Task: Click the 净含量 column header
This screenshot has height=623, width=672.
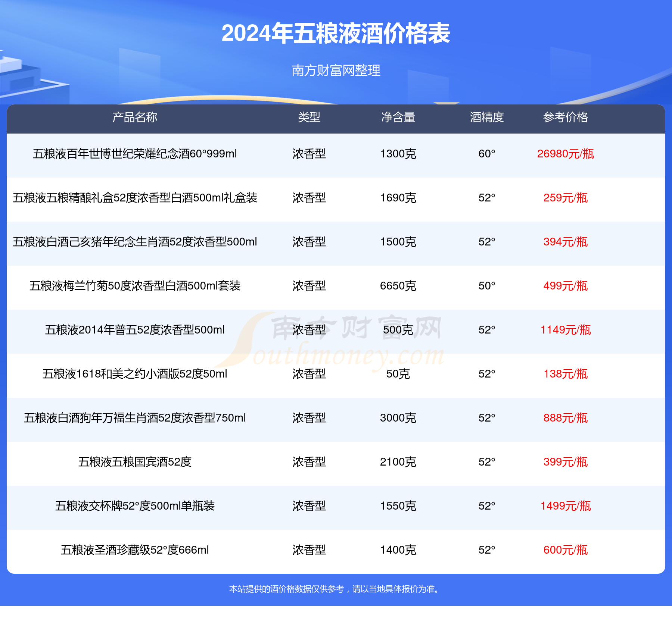Action: (398, 118)
